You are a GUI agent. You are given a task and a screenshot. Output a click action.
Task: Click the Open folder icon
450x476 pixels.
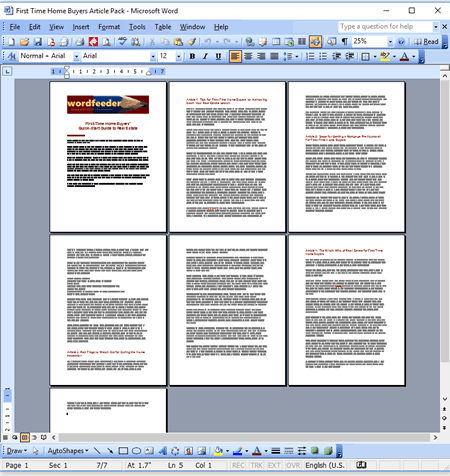pyautogui.click(x=24, y=42)
